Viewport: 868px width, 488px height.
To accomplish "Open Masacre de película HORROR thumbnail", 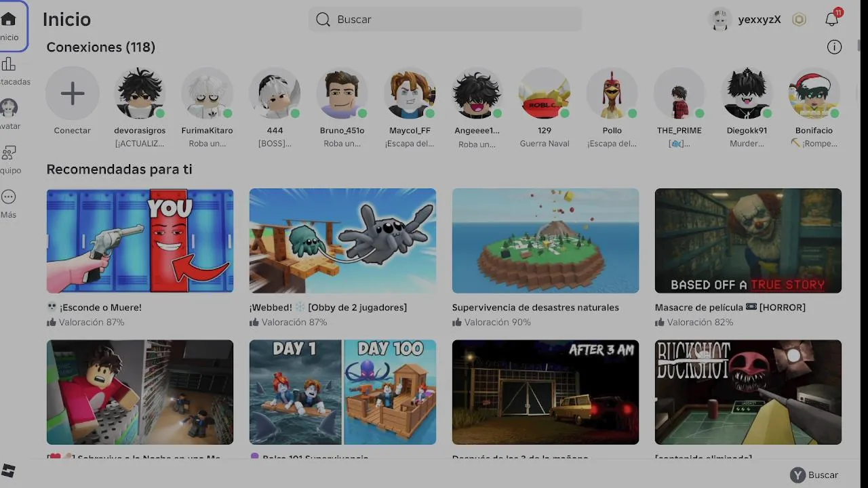I will click(x=748, y=241).
